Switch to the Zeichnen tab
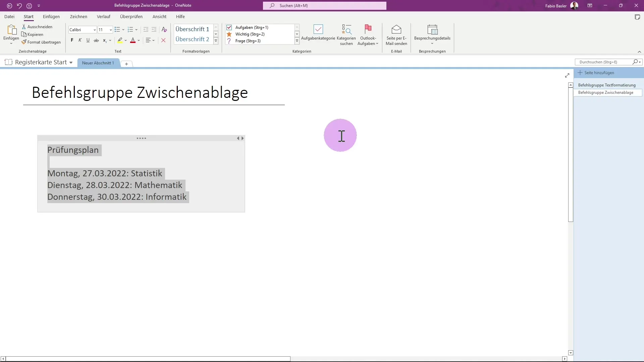The height and width of the screenshot is (362, 644). (x=78, y=17)
